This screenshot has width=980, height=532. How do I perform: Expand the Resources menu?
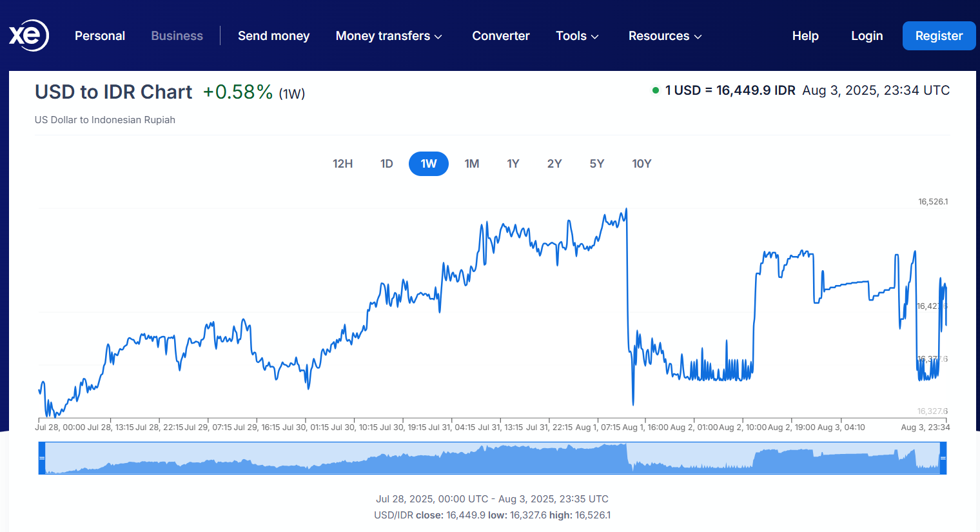[665, 36]
